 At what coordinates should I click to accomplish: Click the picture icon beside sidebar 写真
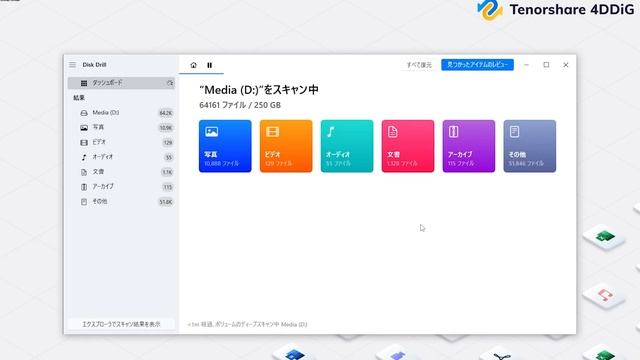[84, 128]
